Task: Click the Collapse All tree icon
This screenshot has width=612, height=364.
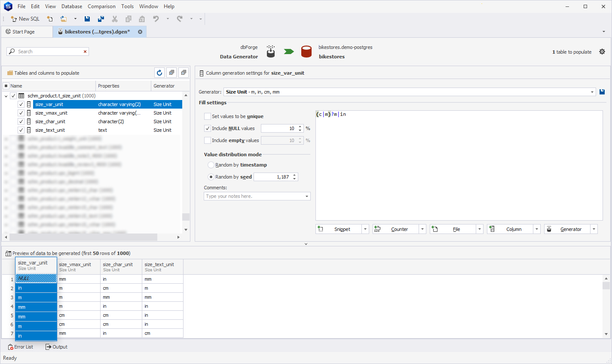Action: [184, 73]
